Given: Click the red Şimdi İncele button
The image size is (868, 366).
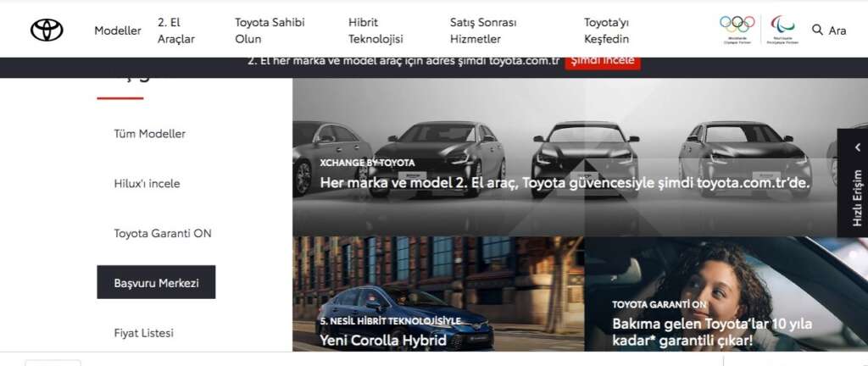Looking at the screenshot, I should 603,61.
